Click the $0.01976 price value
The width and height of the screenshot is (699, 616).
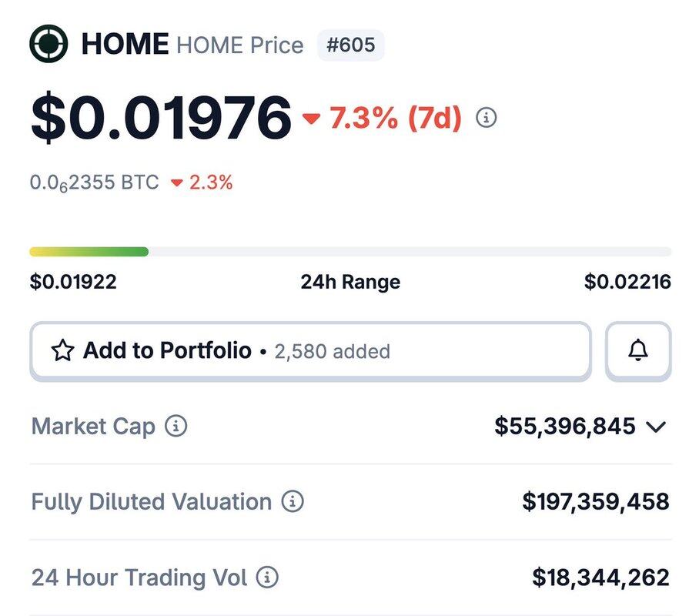tap(161, 118)
